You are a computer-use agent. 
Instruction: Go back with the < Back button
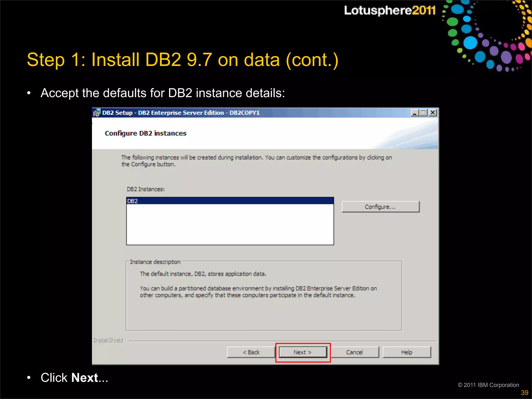251,352
